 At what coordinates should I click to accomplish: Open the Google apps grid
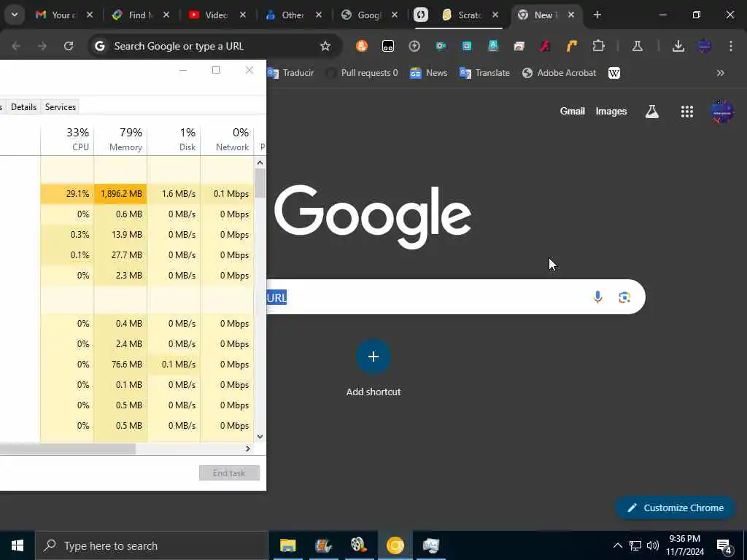(687, 112)
